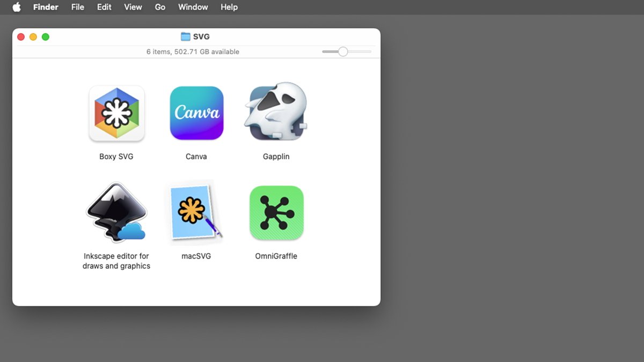Click the "Gapplin" file name label
Image resolution: width=644 pixels, height=362 pixels.
point(276,157)
